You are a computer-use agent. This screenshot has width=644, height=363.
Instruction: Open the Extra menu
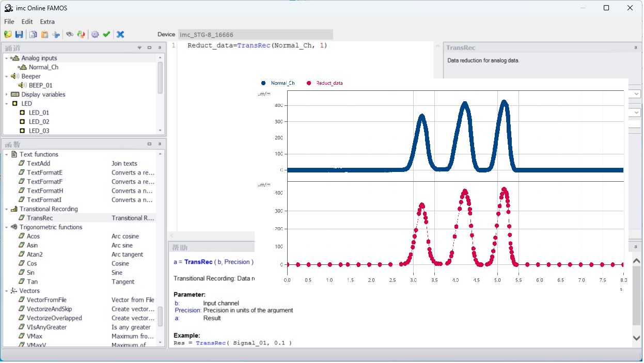pos(47,22)
